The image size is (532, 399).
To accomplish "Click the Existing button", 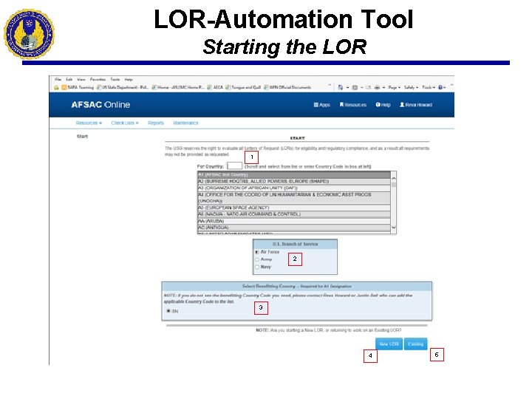I will pyautogui.click(x=415, y=344).
